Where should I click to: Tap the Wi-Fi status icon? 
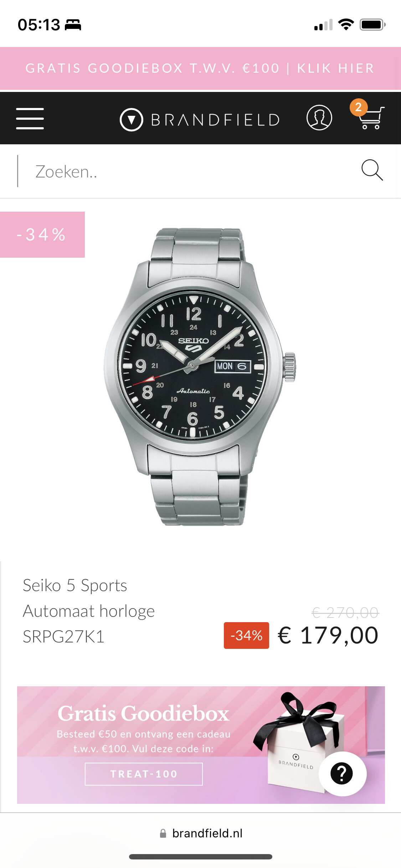pyautogui.click(x=346, y=25)
